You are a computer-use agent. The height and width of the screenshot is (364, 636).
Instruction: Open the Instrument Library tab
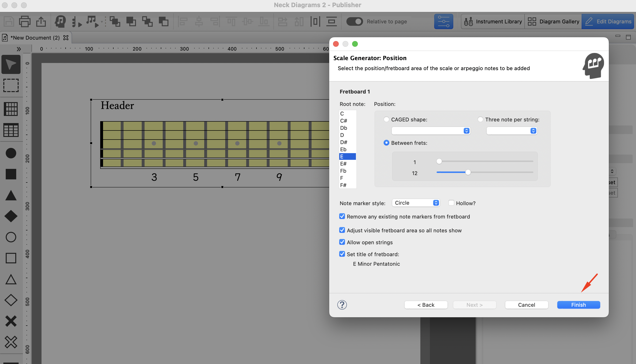493,21
